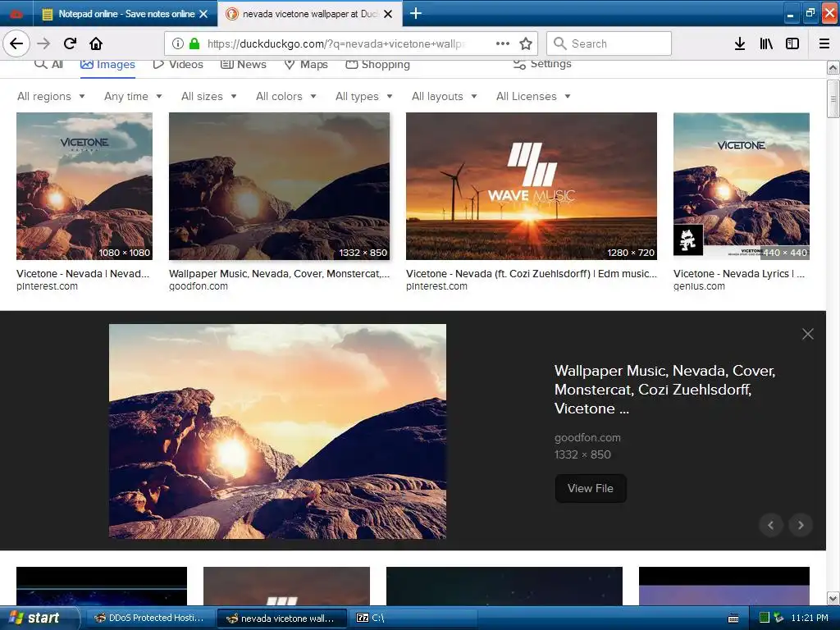Expand the All colors filter
Screen dimensions: 840x630
point(286,97)
